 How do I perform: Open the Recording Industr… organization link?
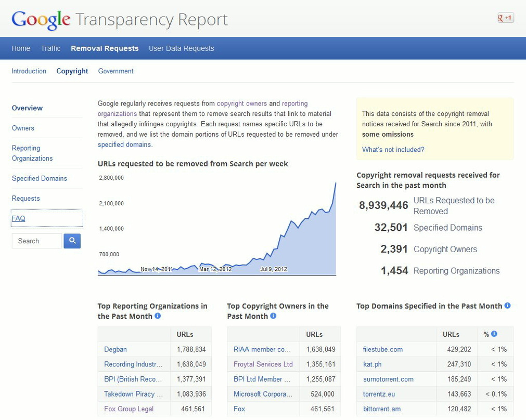(x=133, y=364)
